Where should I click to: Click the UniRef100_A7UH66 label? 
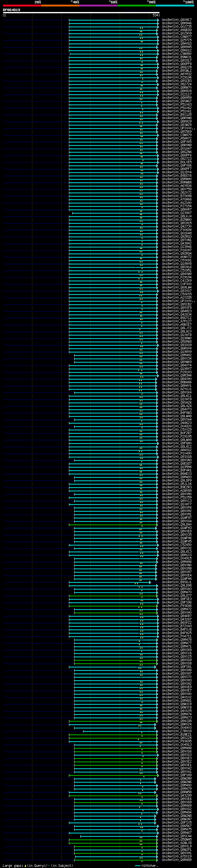point(177,200)
